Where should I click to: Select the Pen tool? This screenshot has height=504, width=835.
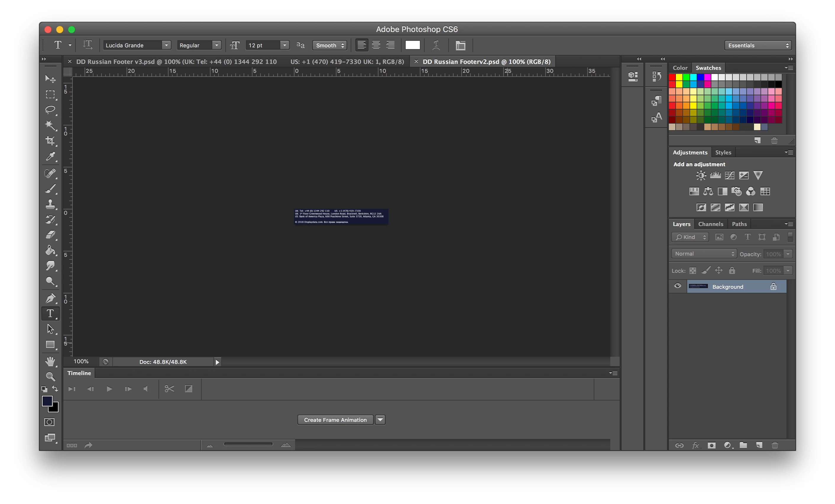coord(50,298)
